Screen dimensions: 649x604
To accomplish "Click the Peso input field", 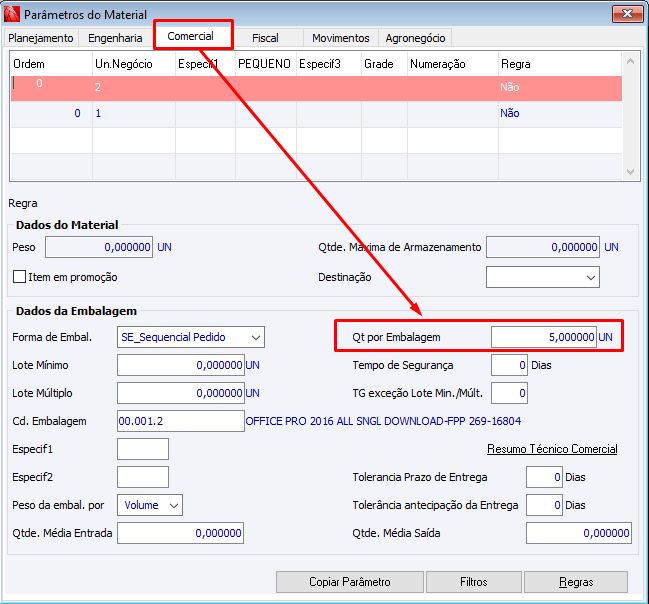I will (99, 247).
